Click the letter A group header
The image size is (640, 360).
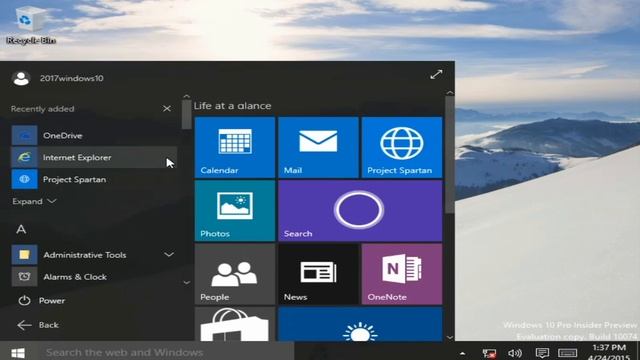click(21, 229)
